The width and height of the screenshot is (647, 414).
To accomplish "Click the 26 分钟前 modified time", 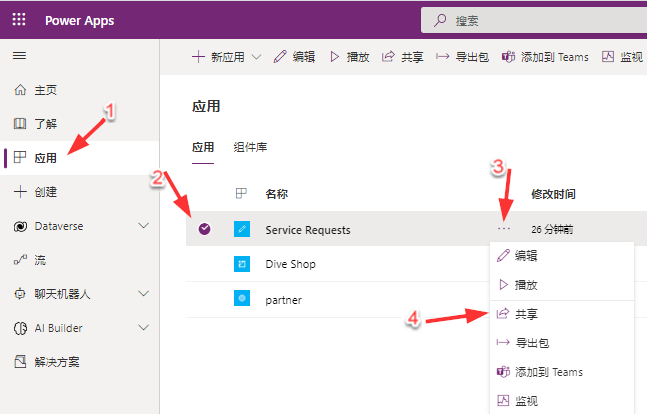I will (x=552, y=229).
